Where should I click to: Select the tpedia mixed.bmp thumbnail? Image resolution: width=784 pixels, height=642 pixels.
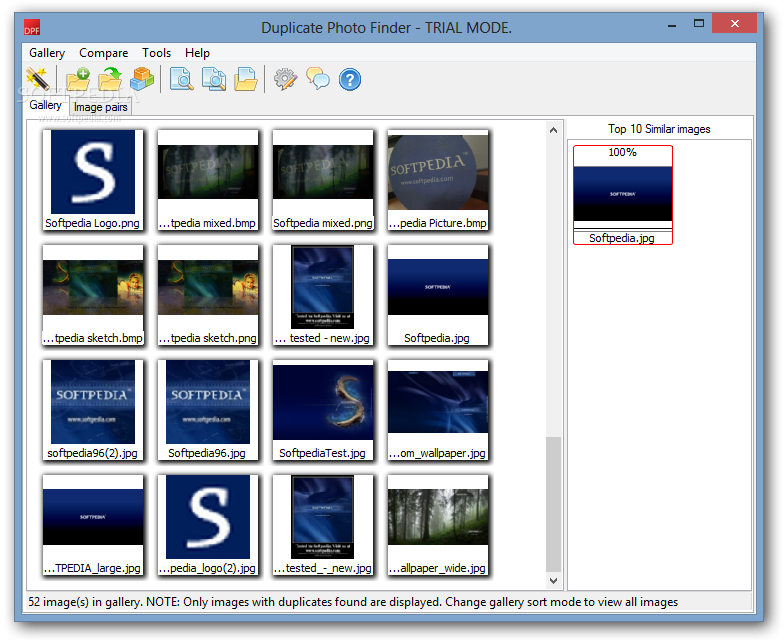pos(208,180)
